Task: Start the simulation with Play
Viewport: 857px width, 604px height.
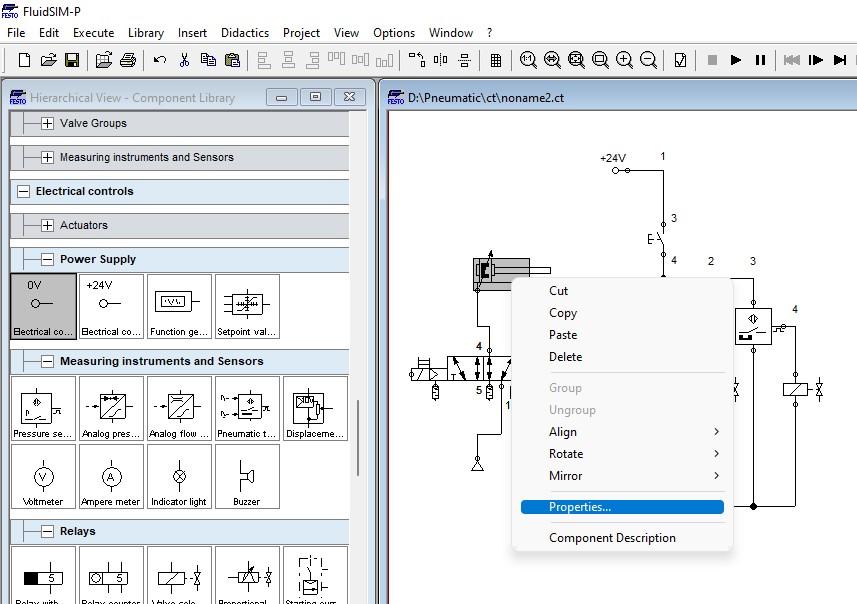Action: 736,60
